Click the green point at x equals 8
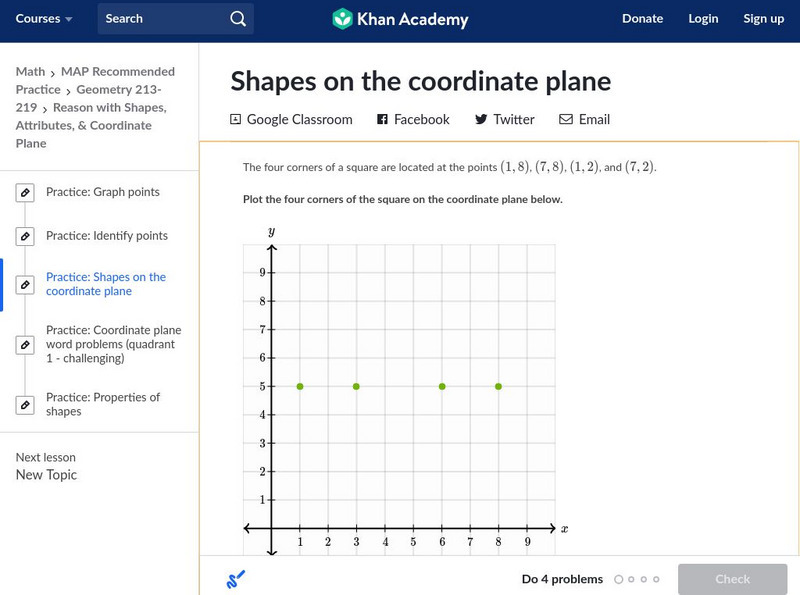Image resolution: width=800 pixels, height=595 pixels. coord(498,386)
